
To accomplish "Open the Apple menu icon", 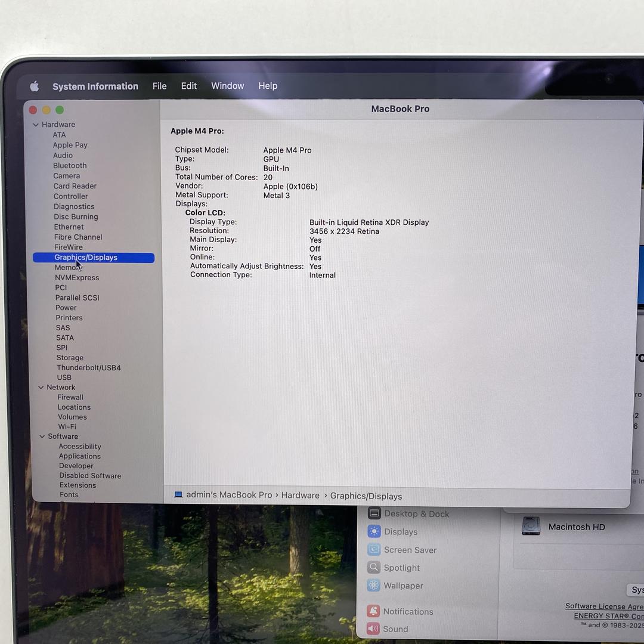I will coord(35,86).
